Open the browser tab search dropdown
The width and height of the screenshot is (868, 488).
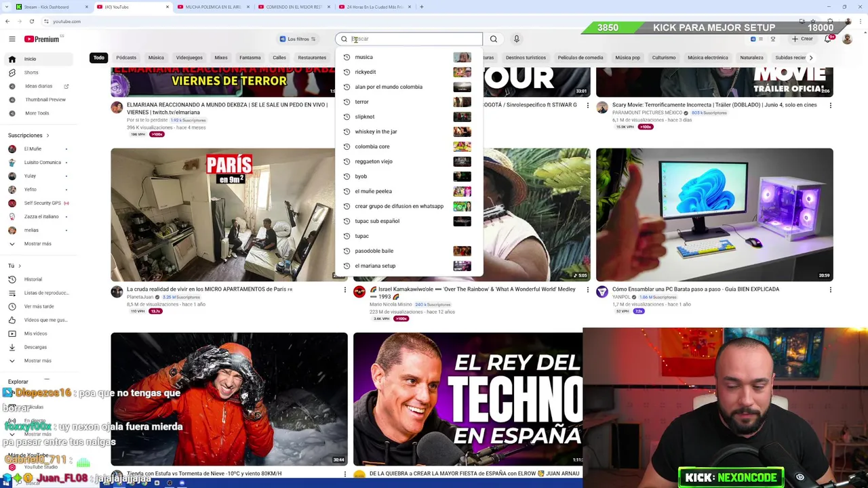click(x=7, y=7)
